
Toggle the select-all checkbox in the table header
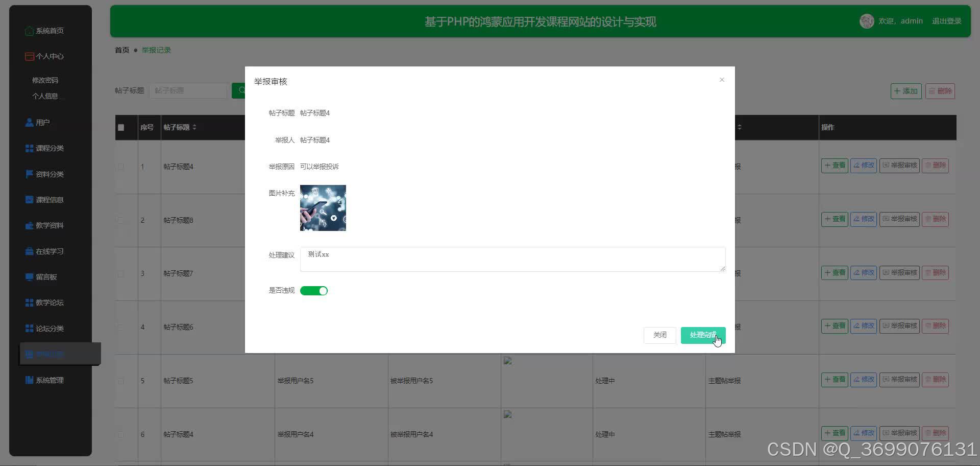pos(121,128)
